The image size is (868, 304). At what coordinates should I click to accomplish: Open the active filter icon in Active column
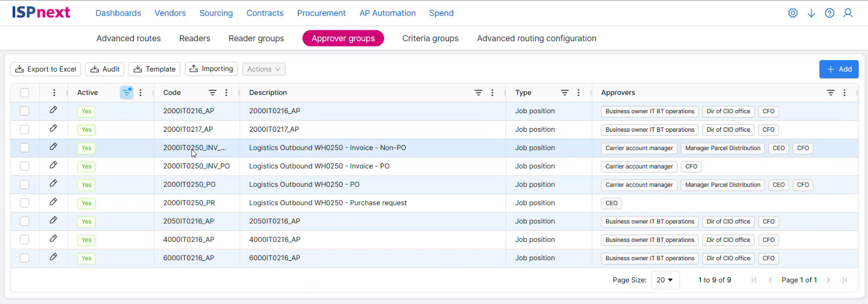click(x=127, y=92)
